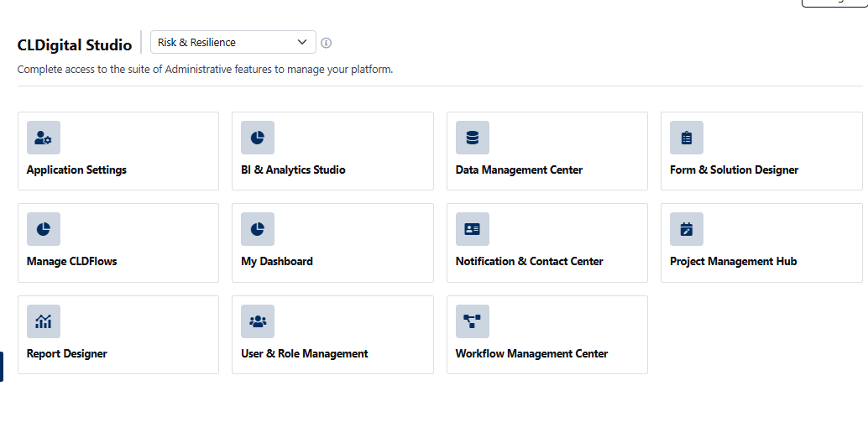This screenshot has height=433, width=868.
Task: Click the Notification & Contact Center card icon
Action: 473,229
